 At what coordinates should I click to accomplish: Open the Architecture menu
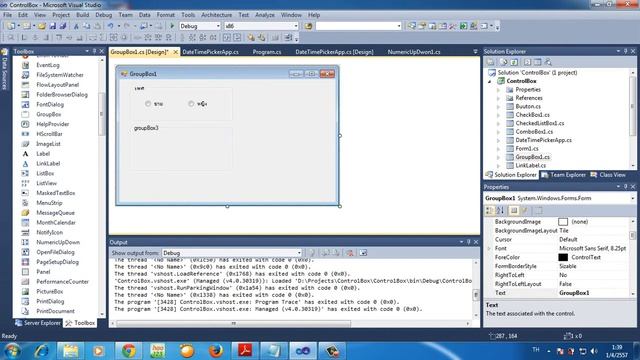pos(216,15)
